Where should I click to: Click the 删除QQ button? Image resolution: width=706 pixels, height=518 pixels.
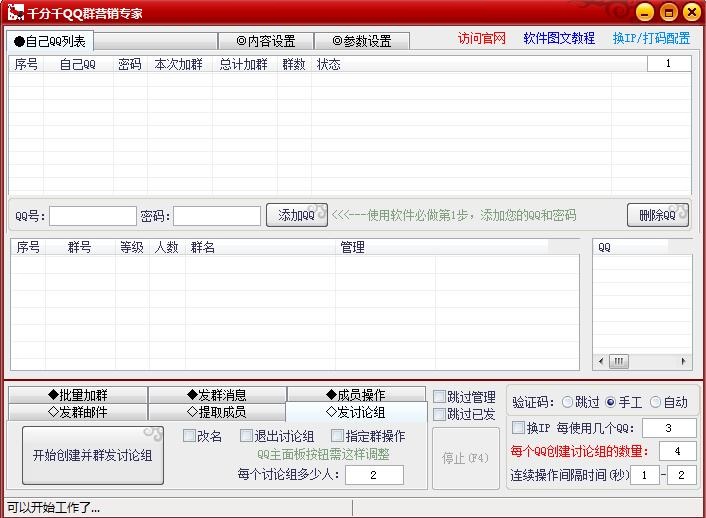click(657, 215)
